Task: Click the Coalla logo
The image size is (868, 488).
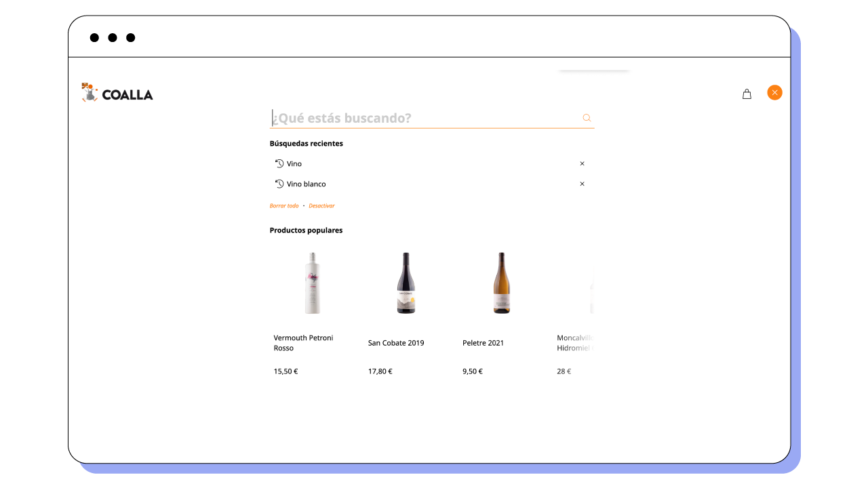Action: pyautogui.click(x=117, y=93)
